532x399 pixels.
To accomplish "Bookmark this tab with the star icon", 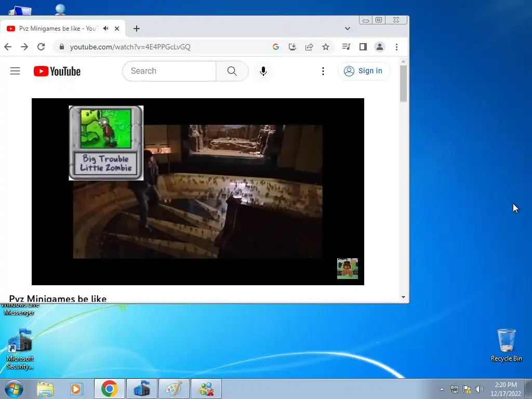I will pyautogui.click(x=326, y=47).
